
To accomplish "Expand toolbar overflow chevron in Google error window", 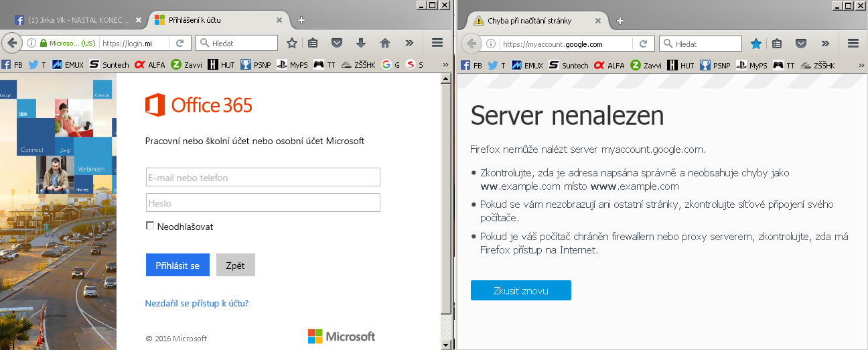I will click(825, 43).
